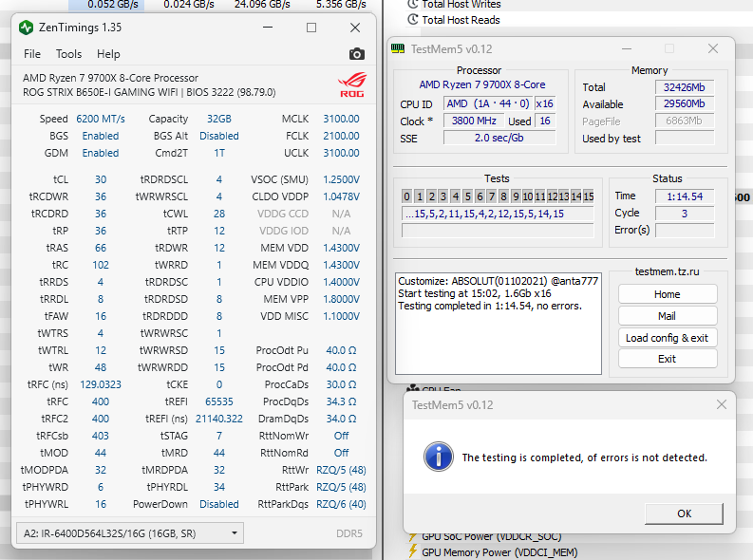Click the Available memory value field

[685, 103]
